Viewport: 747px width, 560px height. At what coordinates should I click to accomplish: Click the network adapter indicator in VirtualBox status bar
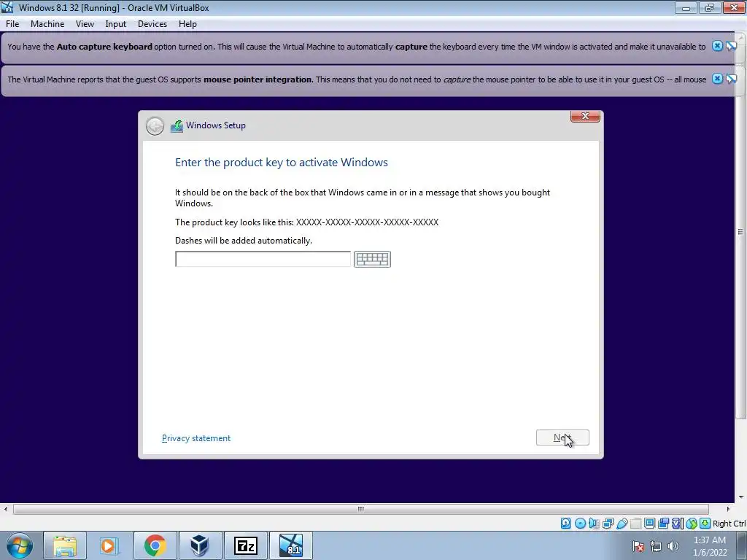[x=608, y=524]
